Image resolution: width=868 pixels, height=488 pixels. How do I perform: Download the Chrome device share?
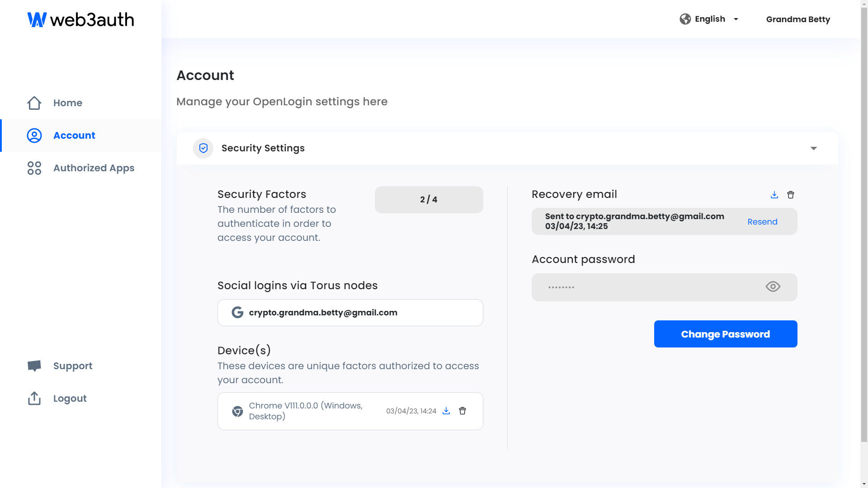point(446,411)
